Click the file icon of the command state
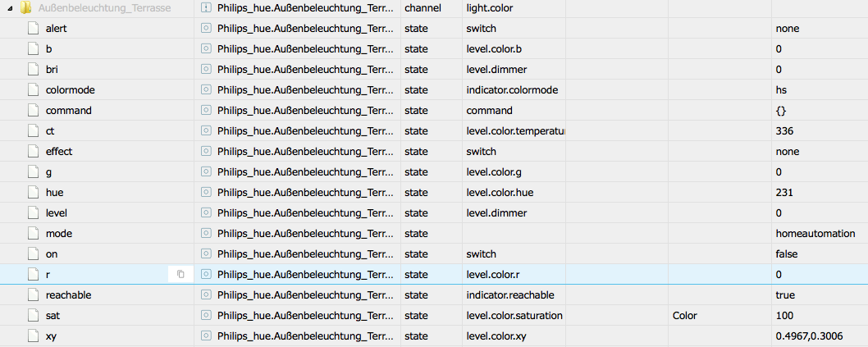 click(x=34, y=110)
